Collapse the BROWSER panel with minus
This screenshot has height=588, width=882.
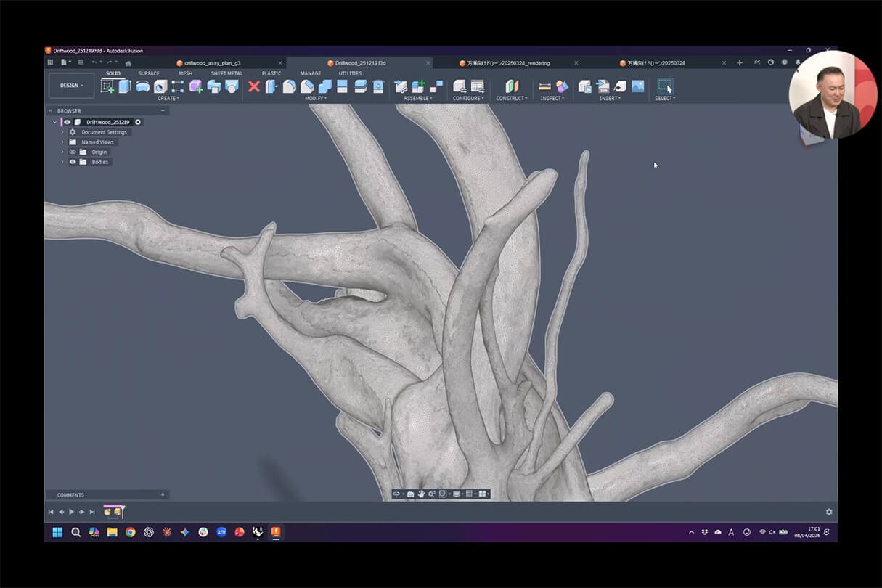pos(163,111)
